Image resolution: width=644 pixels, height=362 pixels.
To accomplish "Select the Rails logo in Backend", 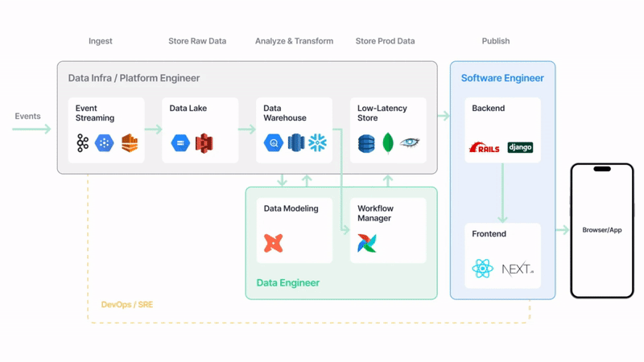I will pyautogui.click(x=485, y=147).
